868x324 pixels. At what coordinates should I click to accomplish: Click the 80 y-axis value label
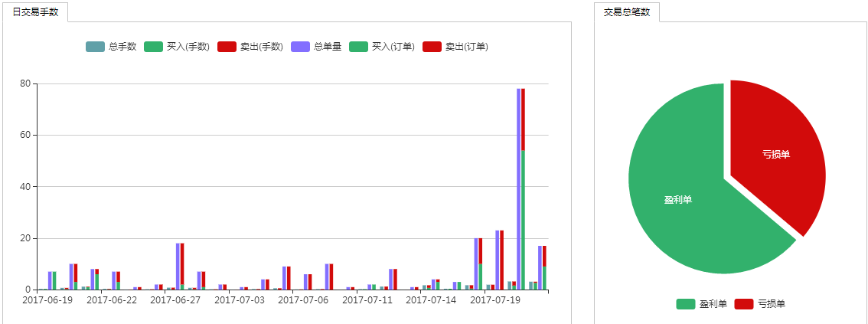[x=24, y=83]
